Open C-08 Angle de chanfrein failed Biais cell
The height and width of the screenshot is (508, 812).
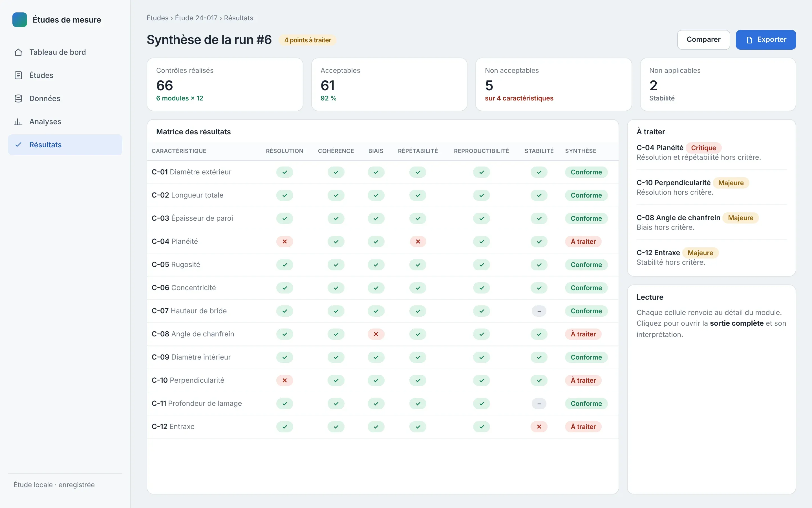(376, 334)
